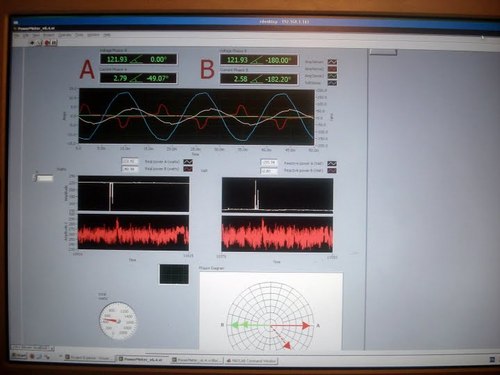Click the Voltage Phase A angle 0.00°
Viewport: 500px width, 375px height.
coord(158,60)
